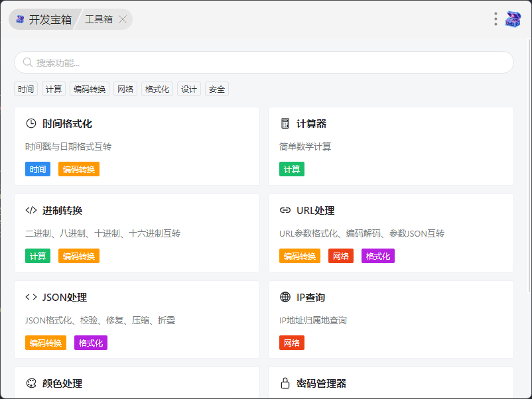Viewport: 532px width, 399px height.
Task: Click the clock icon on 时间格式化 card
Action: pyautogui.click(x=31, y=123)
